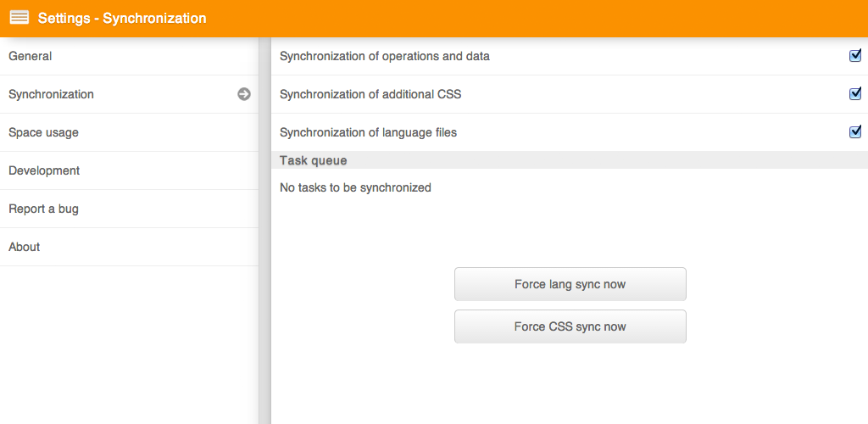Click the Settings - Synchronization header title
The height and width of the screenshot is (424, 868).
[122, 19]
